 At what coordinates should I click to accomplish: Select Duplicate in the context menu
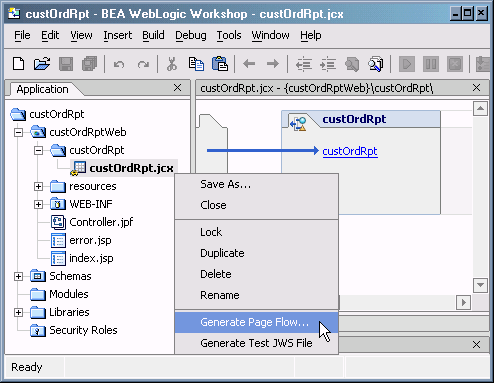[x=256, y=253]
